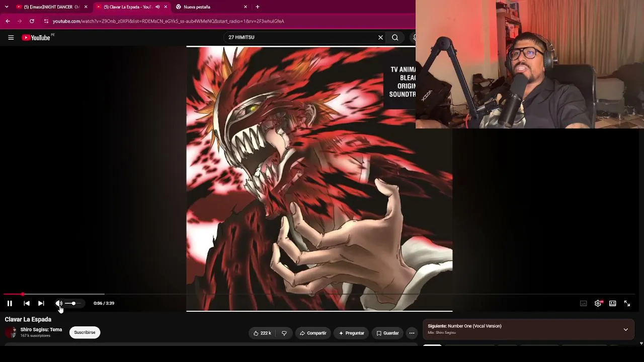This screenshot has width=644, height=362.
Task: Like the video (222 k)
Action: [262, 333]
